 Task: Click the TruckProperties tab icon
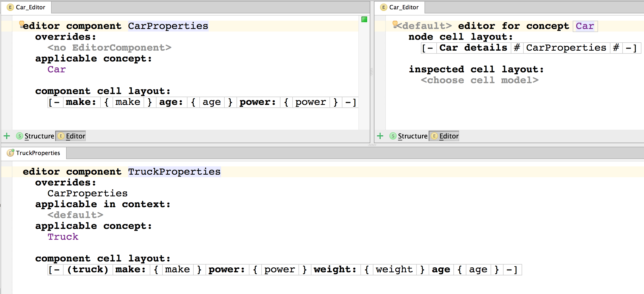(9, 152)
